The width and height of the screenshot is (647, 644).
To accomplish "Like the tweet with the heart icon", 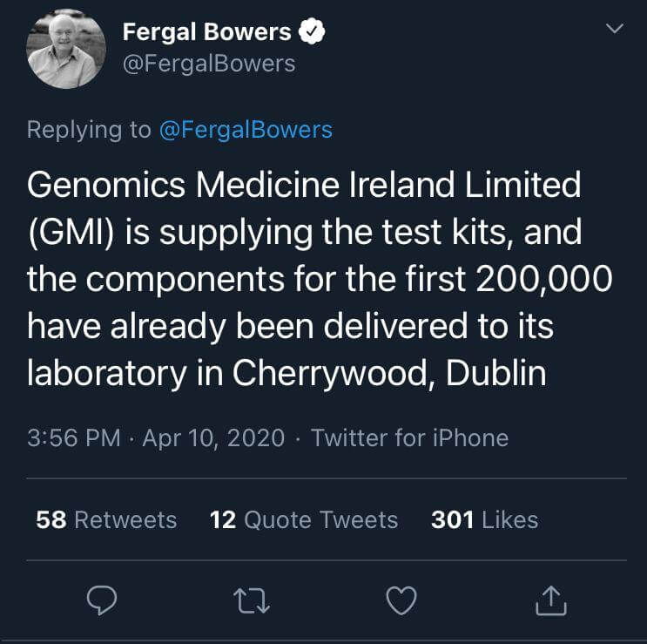I will tap(401, 600).
